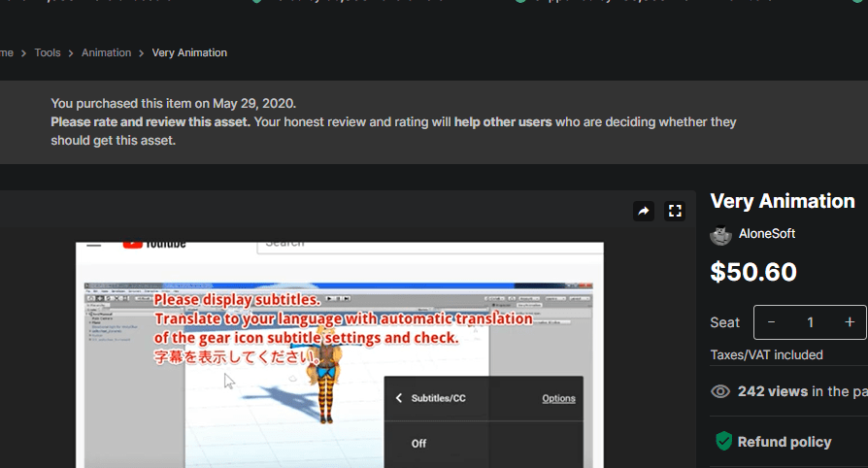Click the Options link in the subtitles menu
The width and height of the screenshot is (868, 468).
coord(558,398)
